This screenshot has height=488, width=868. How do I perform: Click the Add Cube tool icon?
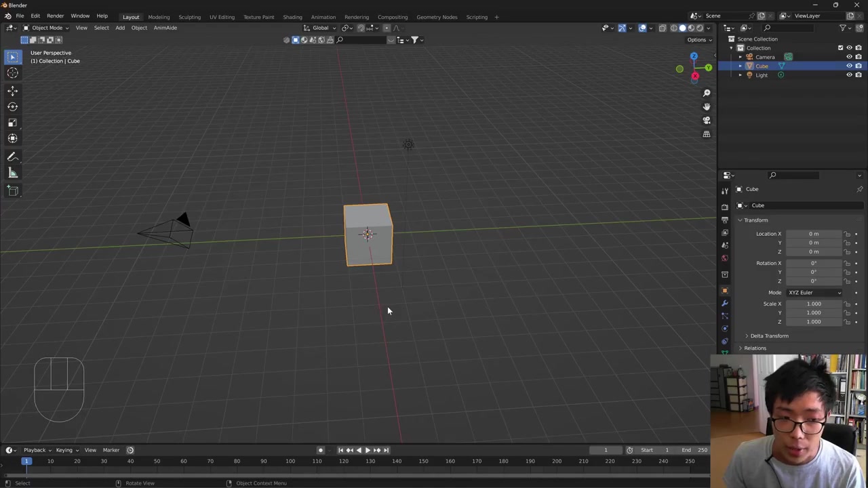pos(12,190)
